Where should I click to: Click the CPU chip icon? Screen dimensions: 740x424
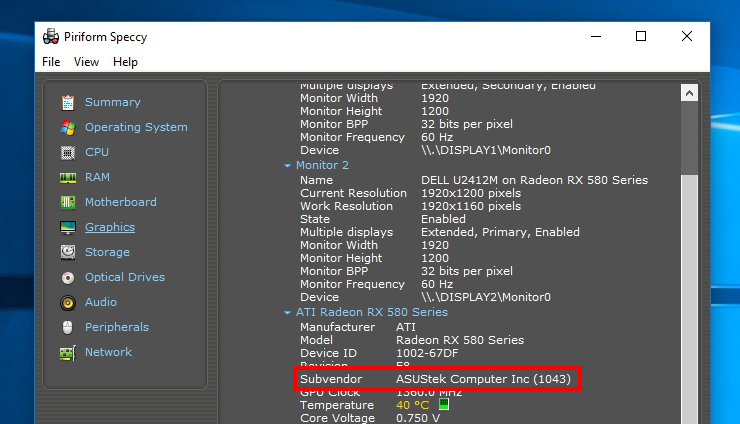pos(67,153)
